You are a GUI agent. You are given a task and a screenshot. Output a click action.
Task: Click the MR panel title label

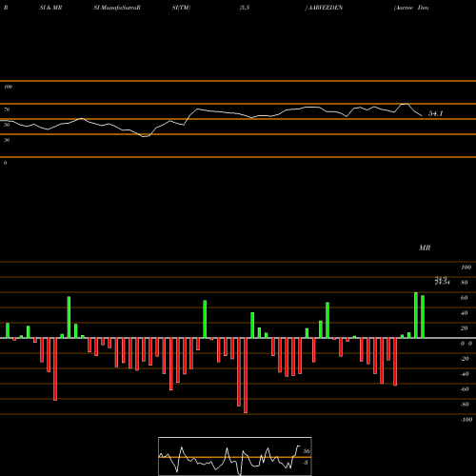(425, 248)
